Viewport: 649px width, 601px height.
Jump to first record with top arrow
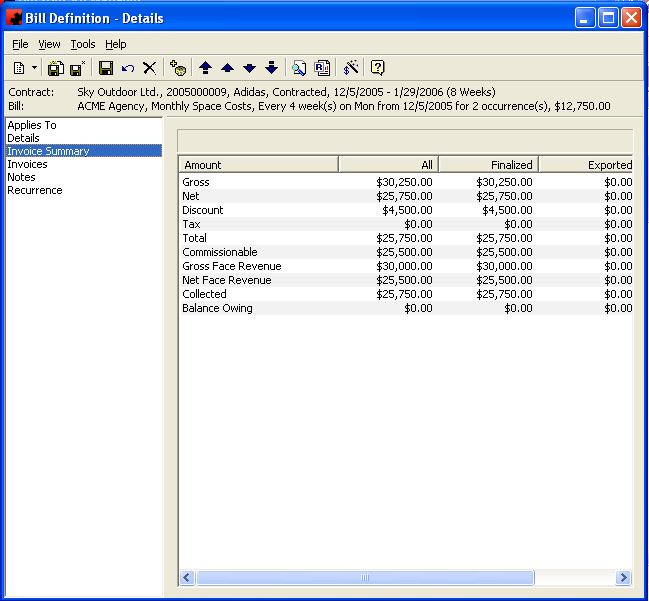click(205, 68)
